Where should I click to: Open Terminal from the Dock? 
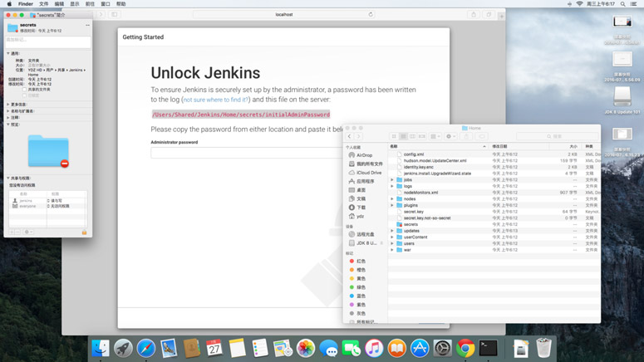(x=489, y=349)
